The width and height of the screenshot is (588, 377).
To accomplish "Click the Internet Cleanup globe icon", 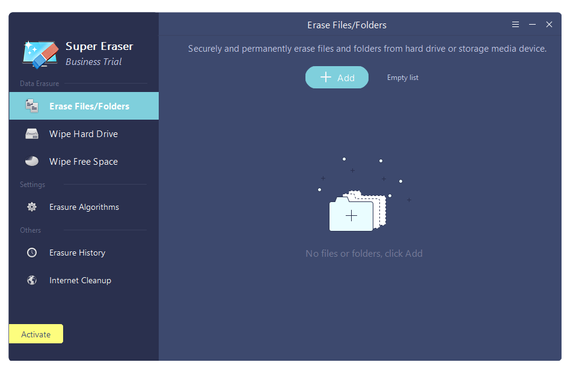I will pyautogui.click(x=32, y=281).
